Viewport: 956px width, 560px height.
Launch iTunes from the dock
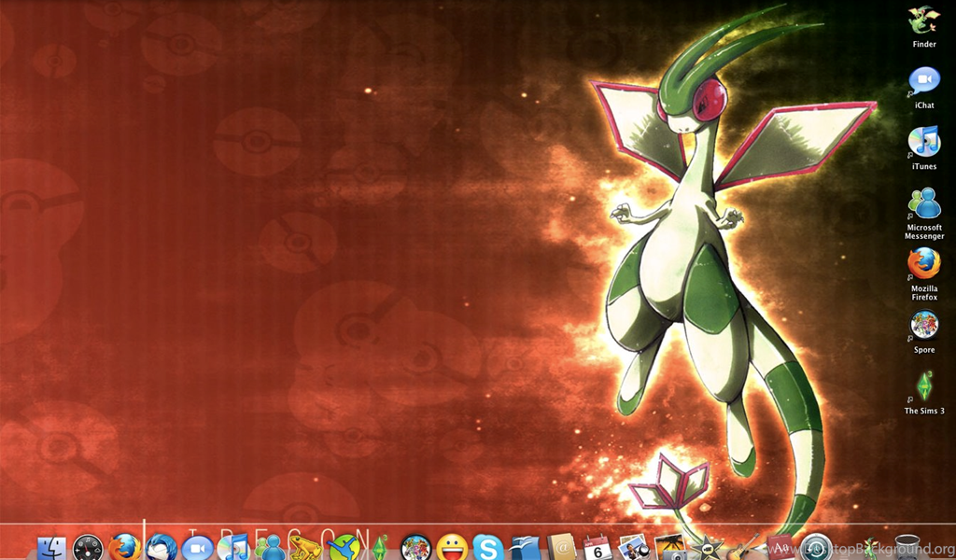coord(233,548)
